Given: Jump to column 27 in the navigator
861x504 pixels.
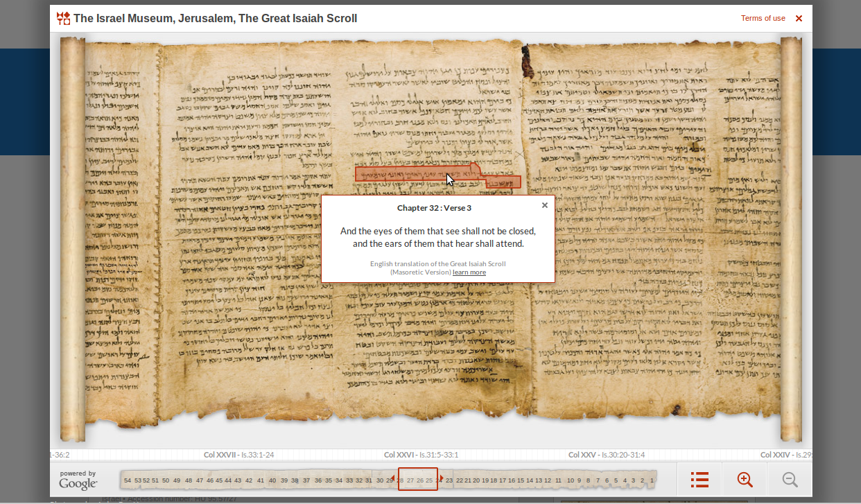Looking at the screenshot, I should click(410, 480).
